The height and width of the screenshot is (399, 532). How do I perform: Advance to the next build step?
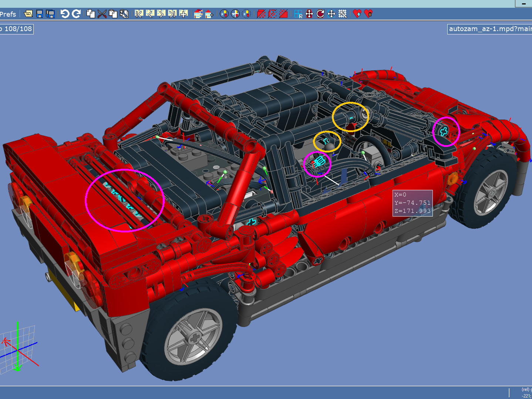(161, 14)
